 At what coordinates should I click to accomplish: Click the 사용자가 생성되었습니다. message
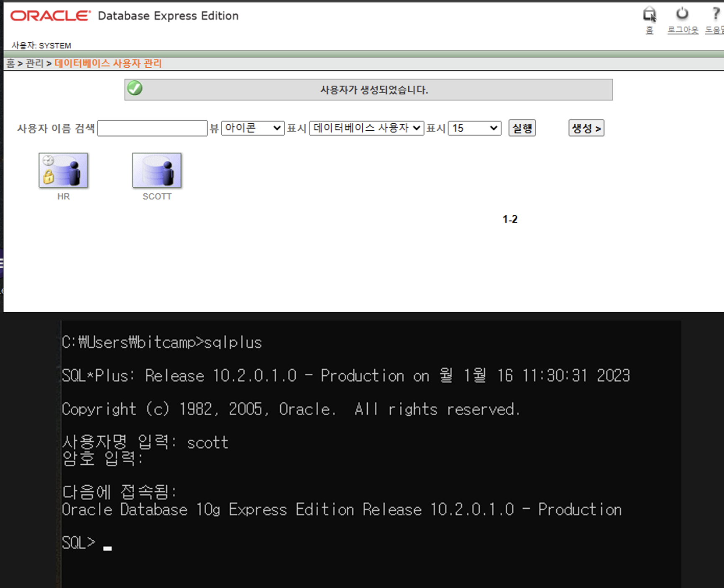click(374, 90)
